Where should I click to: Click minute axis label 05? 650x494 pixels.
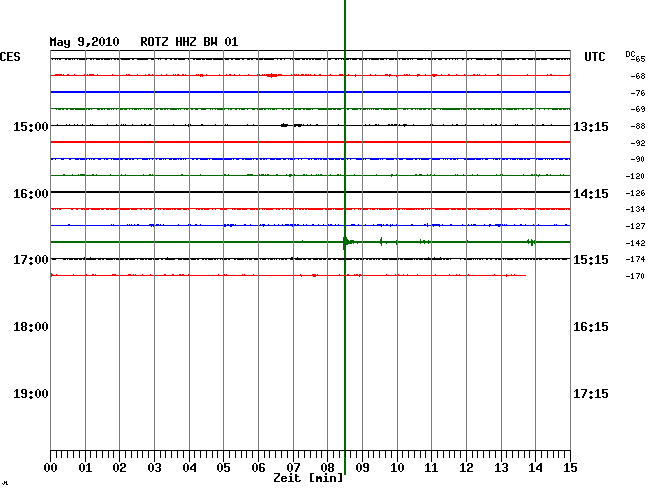[x=223, y=468]
